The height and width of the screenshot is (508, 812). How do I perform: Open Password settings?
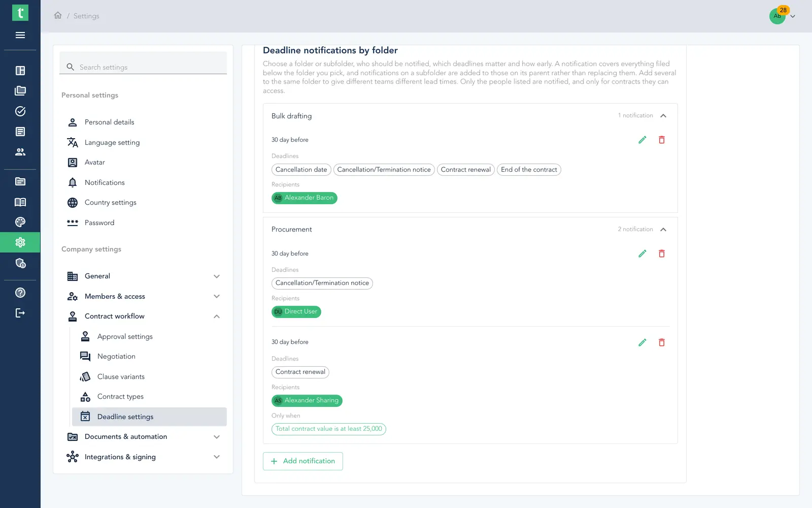click(x=143, y=223)
